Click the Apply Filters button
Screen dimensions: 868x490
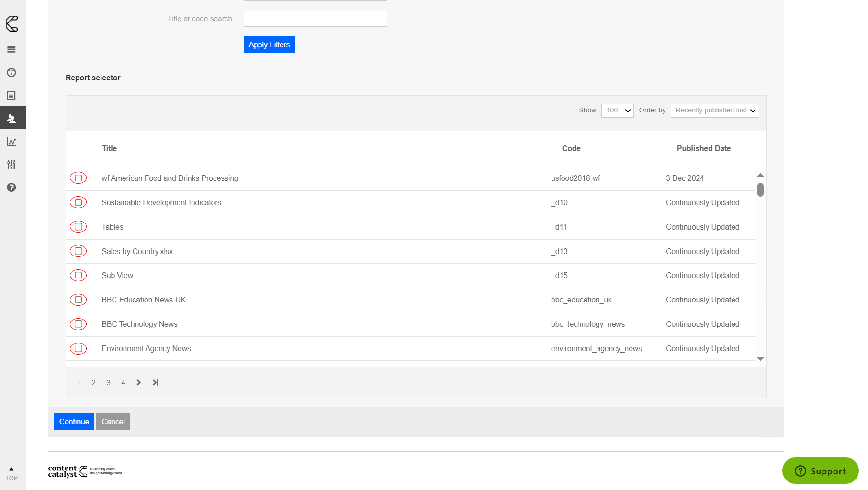point(269,45)
